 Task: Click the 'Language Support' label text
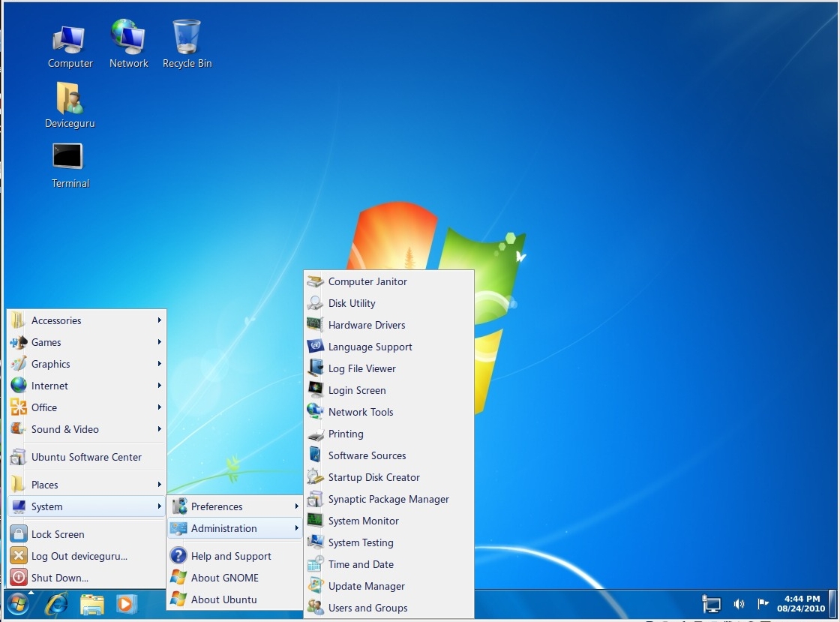coord(370,347)
